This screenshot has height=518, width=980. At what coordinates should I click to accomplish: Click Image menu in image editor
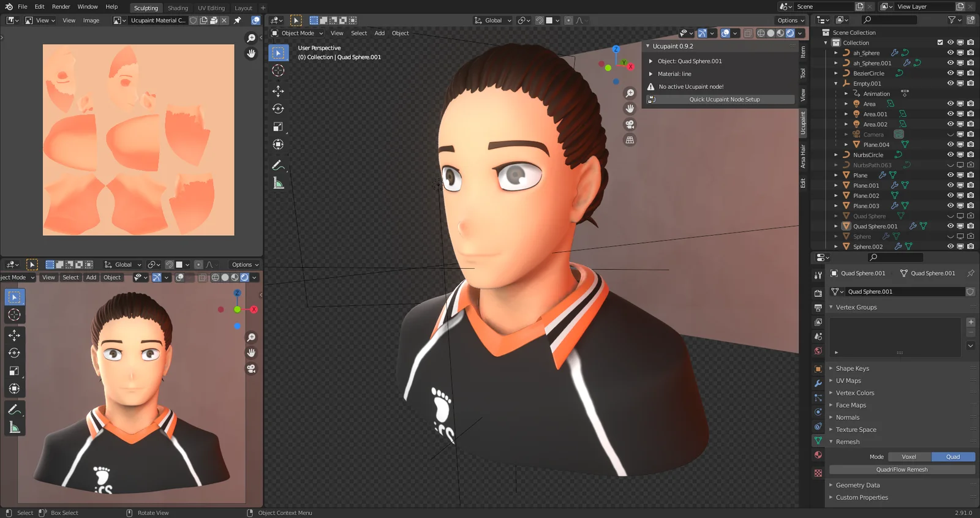pos(91,20)
